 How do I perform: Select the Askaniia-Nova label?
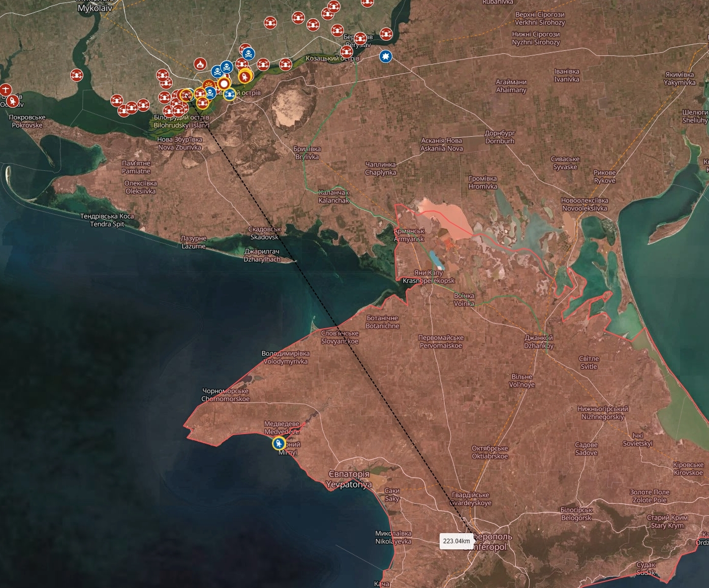pos(442,145)
